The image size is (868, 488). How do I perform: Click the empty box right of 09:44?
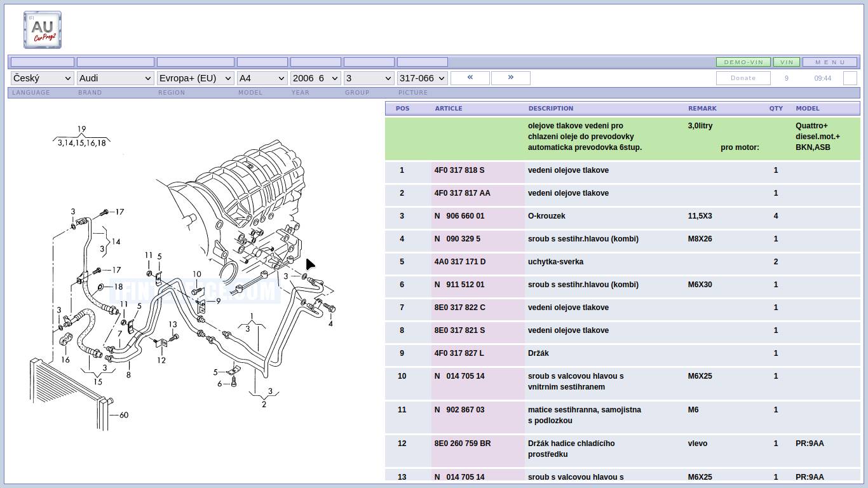pyautogui.click(x=850, y=78)
